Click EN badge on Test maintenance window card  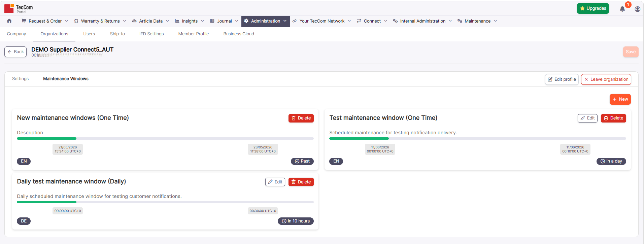(336, 161)
